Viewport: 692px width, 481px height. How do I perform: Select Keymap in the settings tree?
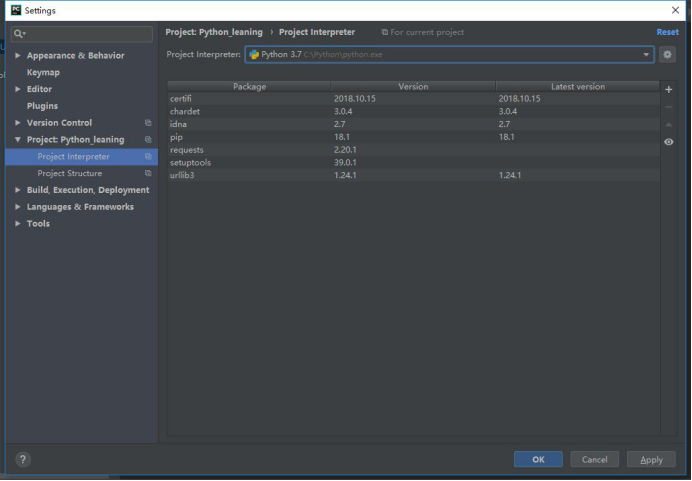43,72
